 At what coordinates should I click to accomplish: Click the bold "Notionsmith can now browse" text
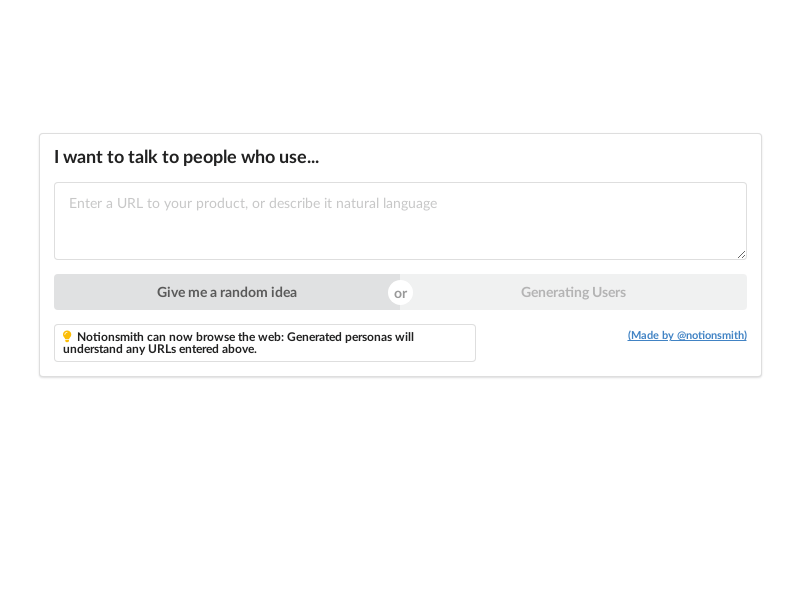[x=180, y=337]
